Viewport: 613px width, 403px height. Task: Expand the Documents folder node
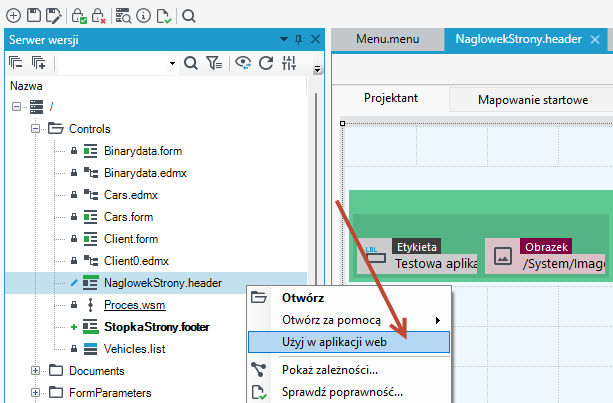point(36,371)
